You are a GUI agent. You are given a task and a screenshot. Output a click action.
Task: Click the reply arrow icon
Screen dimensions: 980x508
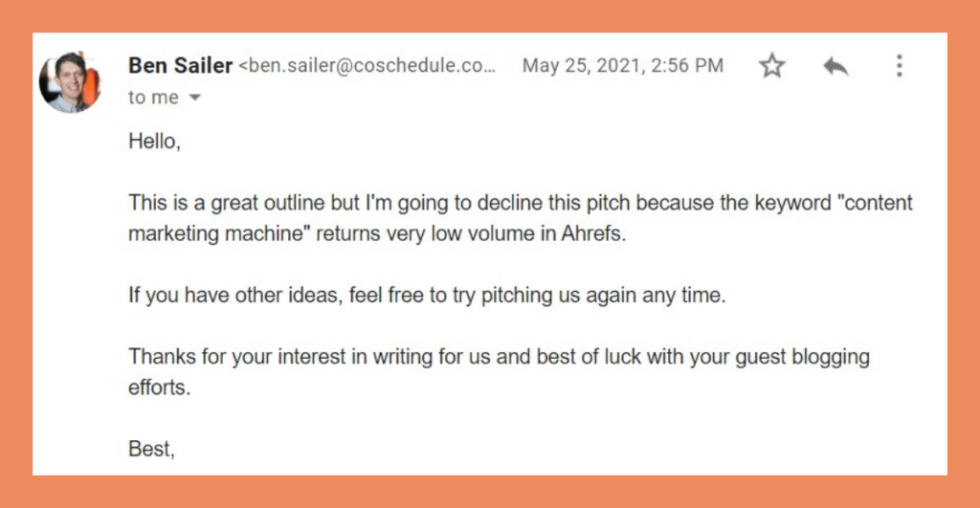point(835,66)
